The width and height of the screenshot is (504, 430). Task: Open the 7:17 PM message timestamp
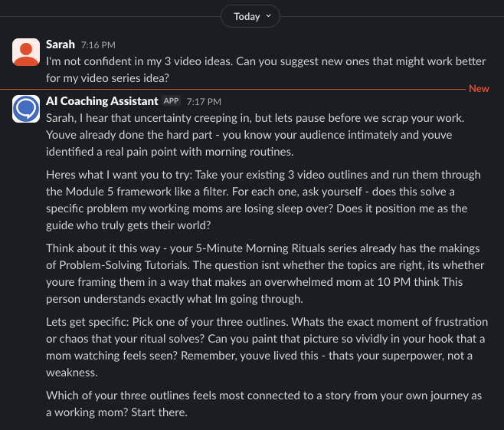click(204, 102)
